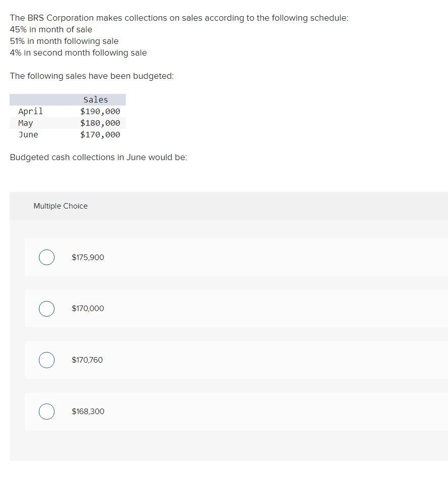Click the BRS Corporation intro sentence

point(179,18)
